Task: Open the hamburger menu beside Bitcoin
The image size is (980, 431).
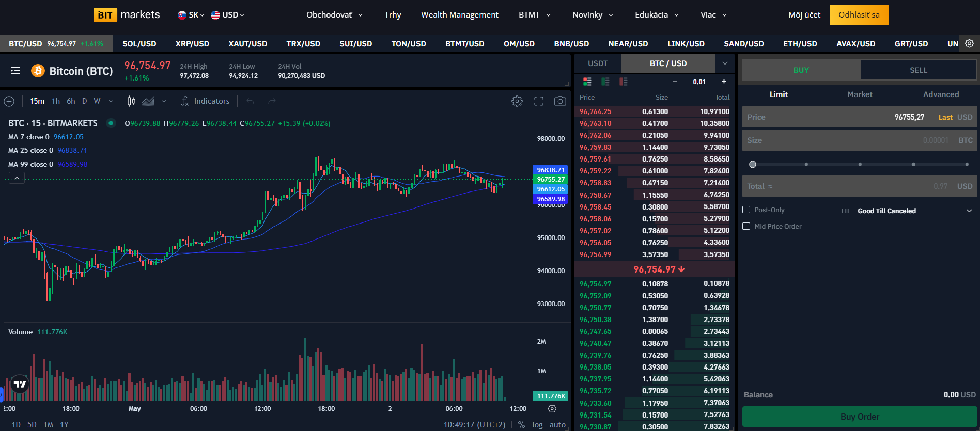Action: (x=15, y=71)
